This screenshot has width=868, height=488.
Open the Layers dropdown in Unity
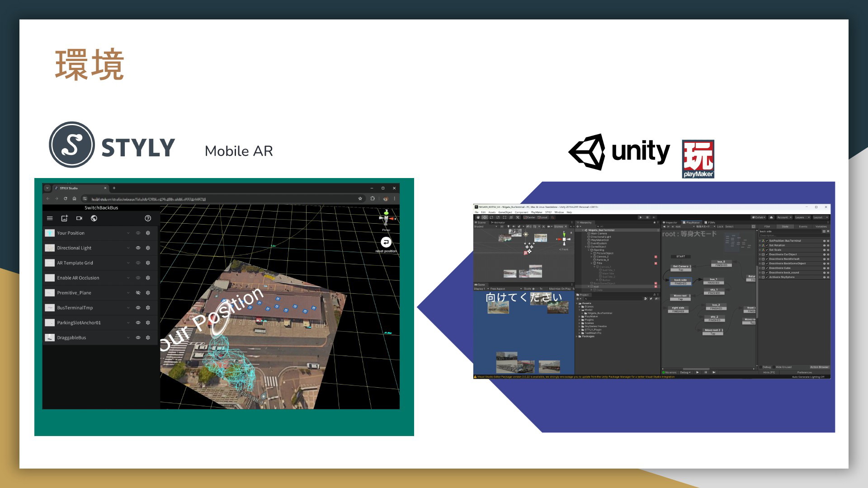coord(802,217)
